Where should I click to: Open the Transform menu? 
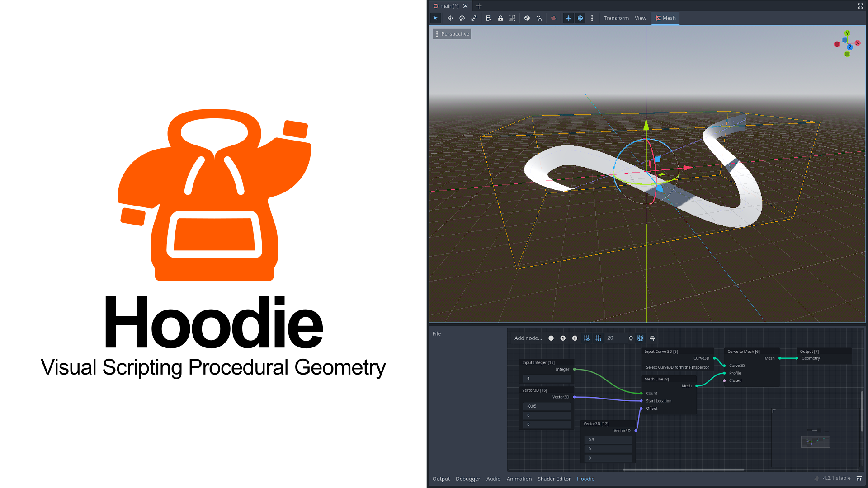[616, 18]
